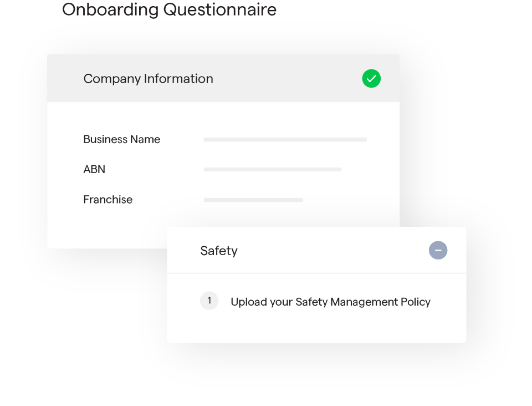Select the ABN input field
The width and height of the screenshot is (532, 406).
[x=272, y=169]
